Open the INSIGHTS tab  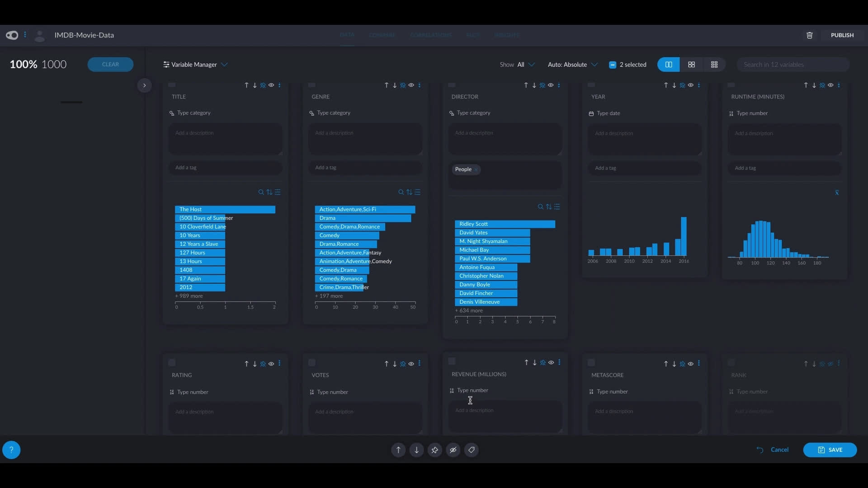tap(507, 35)
